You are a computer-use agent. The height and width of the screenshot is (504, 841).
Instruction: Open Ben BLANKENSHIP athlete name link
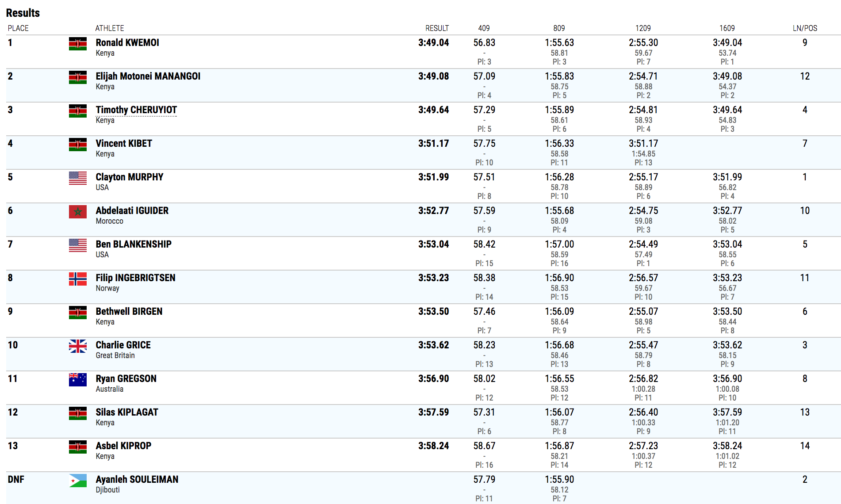[x=134, y=244]
